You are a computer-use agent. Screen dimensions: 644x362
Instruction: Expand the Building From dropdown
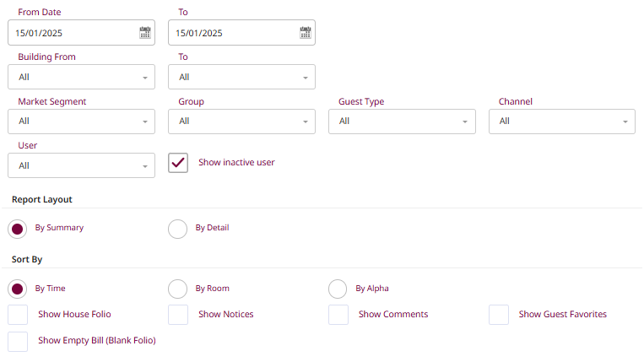point(81,77)
